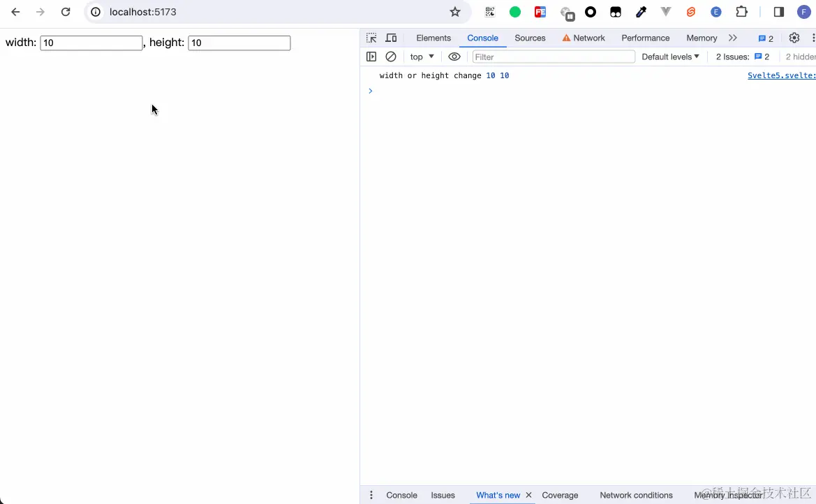Viewport: 816px width, 504px height.
Task: Open the 2 Issues link
Action: (x=743, y=57)
